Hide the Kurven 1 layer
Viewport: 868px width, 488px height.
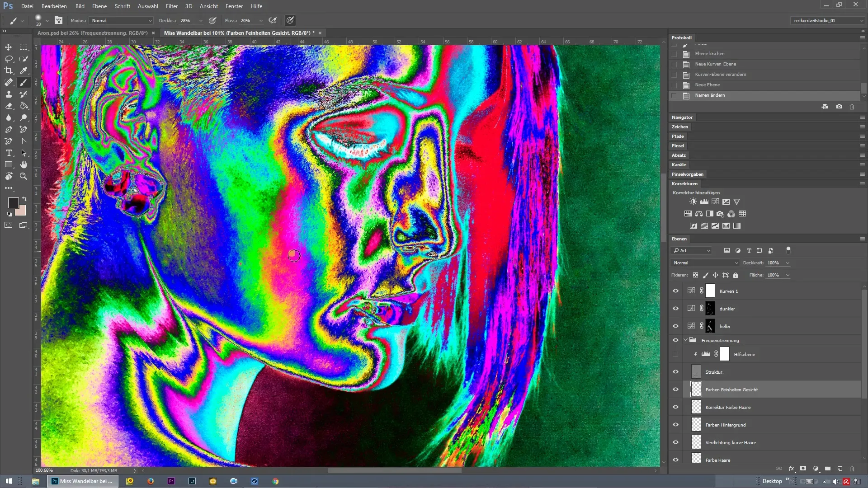[x=675, y=291]
